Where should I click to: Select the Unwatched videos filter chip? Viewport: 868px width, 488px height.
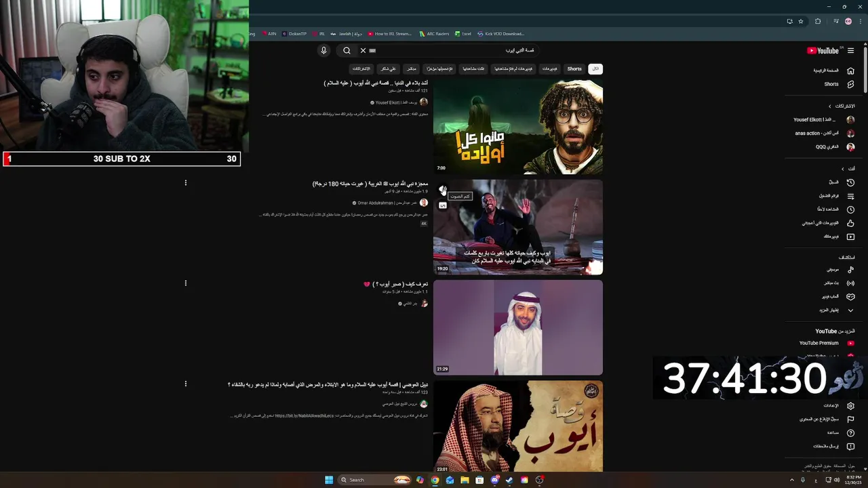click(513, 68)
